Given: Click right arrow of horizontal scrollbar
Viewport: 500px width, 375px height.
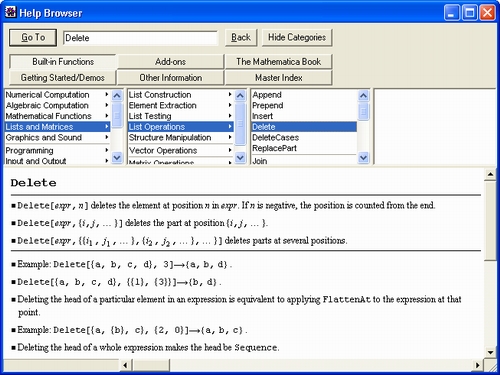Looking at the screenshot, I should pyautogui.click(x=478, y=365).
